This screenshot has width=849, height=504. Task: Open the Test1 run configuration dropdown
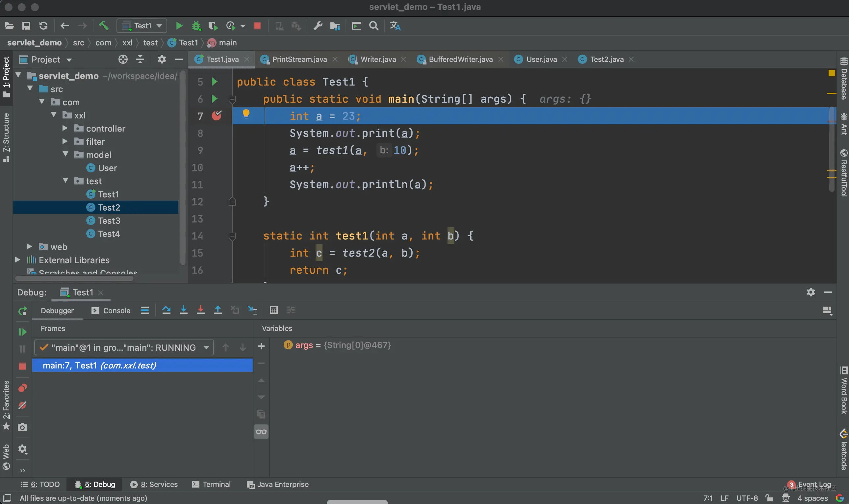tap(142, 26)
